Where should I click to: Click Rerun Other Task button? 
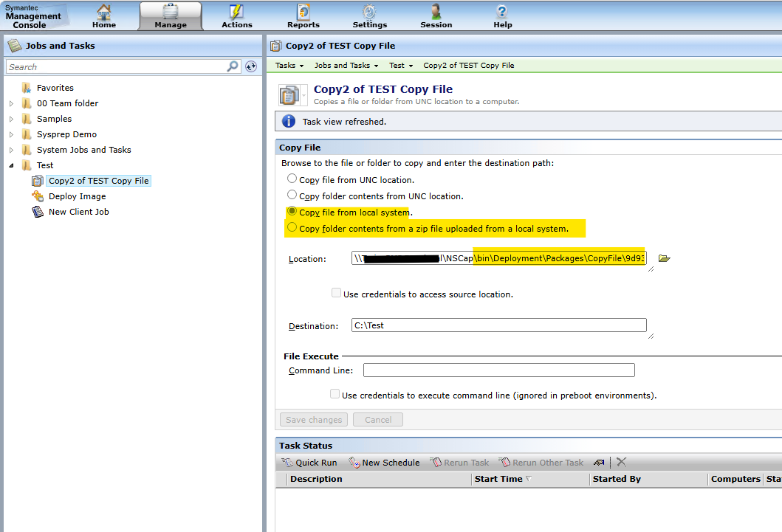click(541, 462)
